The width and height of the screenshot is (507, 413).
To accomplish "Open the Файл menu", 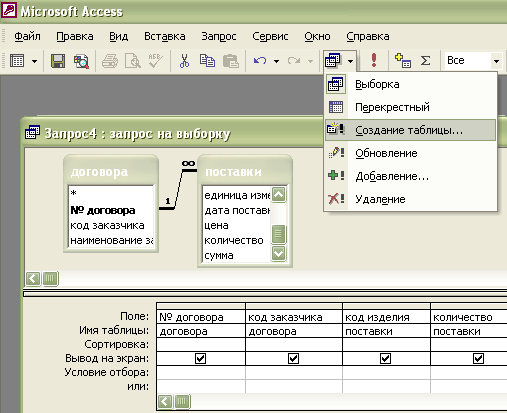I will (x=27, y=36).
